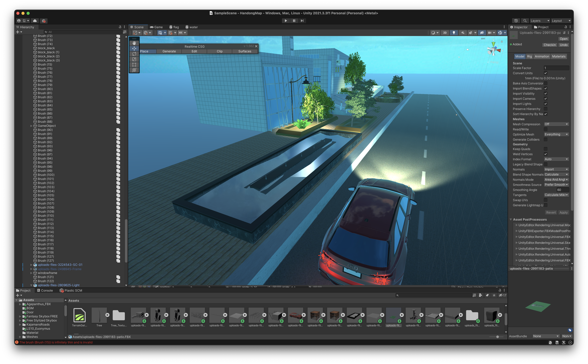Open undo history icon in top toolbar
The height and width of the screenshot is (364, 588).
tap(516, 21)
